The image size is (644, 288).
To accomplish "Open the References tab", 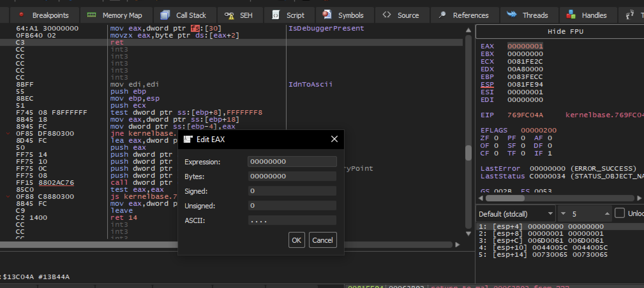I will tap(464, 15).
